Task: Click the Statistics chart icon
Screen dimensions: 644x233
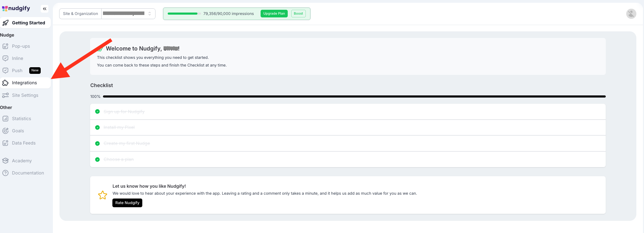Action: (x=5, y=119)
